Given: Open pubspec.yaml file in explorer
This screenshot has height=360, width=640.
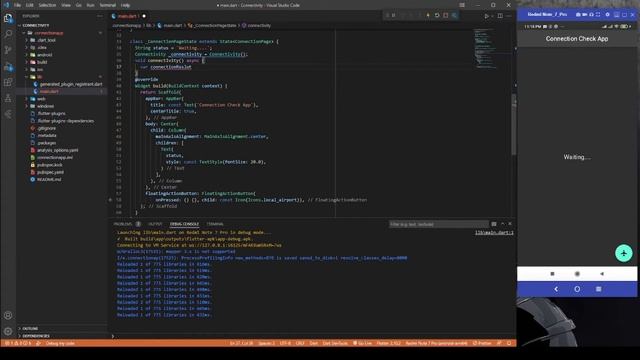Looking at the screenshot, I should (50, 172).
